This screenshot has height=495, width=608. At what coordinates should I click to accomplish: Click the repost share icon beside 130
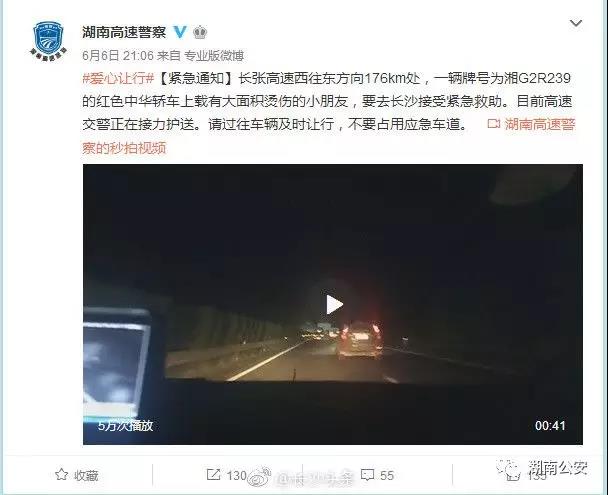click(213, 474)
